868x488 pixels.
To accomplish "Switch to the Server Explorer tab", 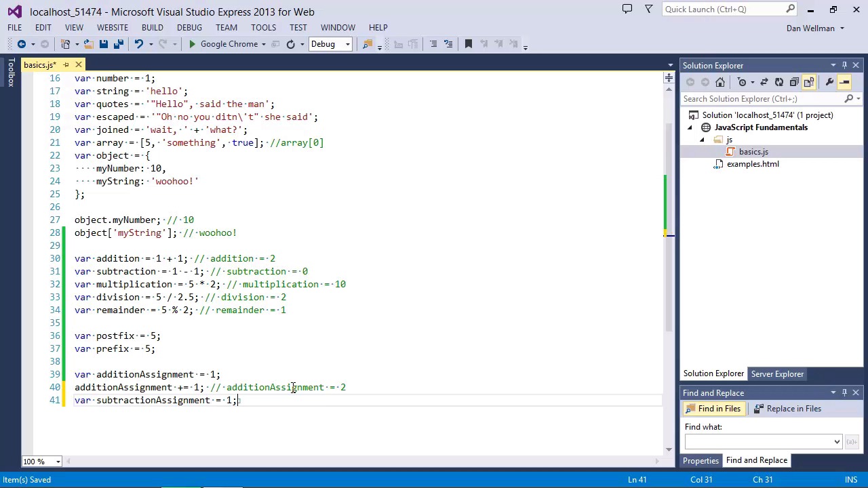I will coord(777,374).
